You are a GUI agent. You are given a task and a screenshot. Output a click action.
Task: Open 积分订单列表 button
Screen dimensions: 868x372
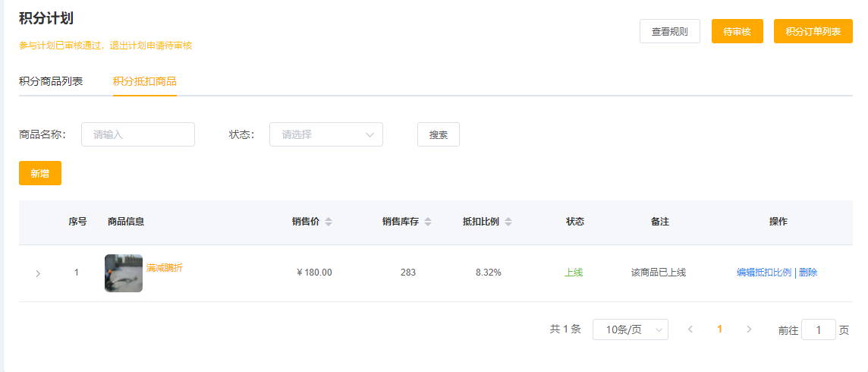(x=813, y=31)
